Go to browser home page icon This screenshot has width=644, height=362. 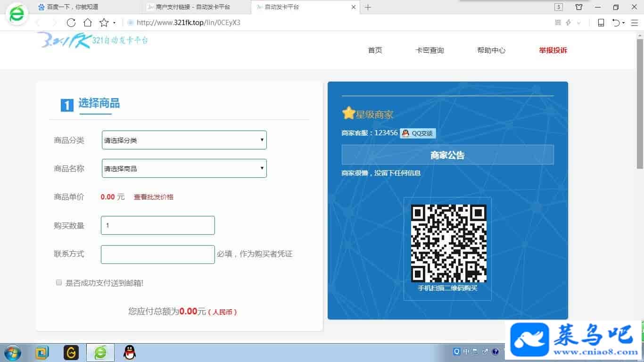(x=88, y=23)
